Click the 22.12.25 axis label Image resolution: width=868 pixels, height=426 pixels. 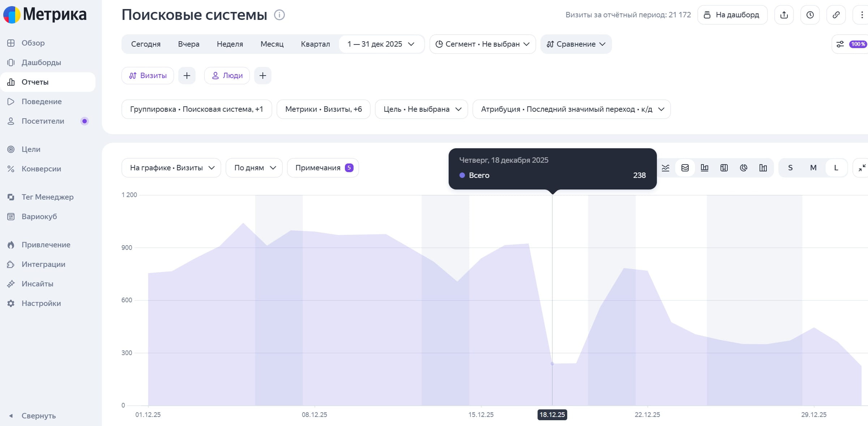click(647, 415)
